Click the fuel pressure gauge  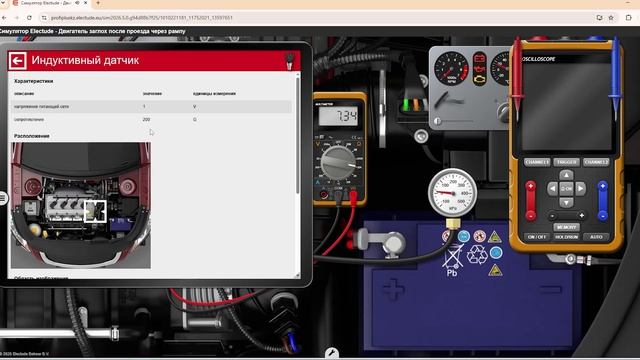pyautogui.click(x=452, y=193)
